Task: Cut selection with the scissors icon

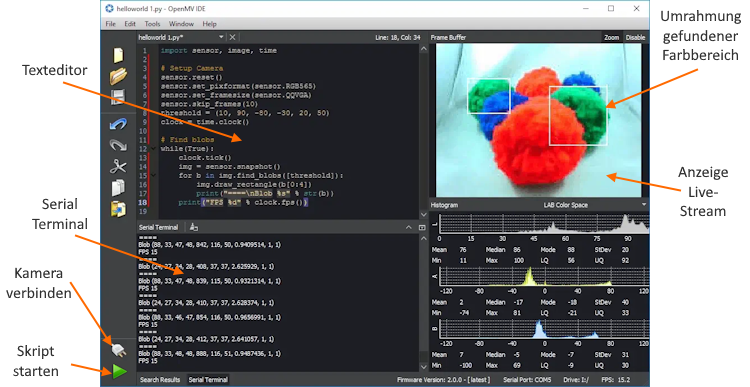Action: click(118, 166)
